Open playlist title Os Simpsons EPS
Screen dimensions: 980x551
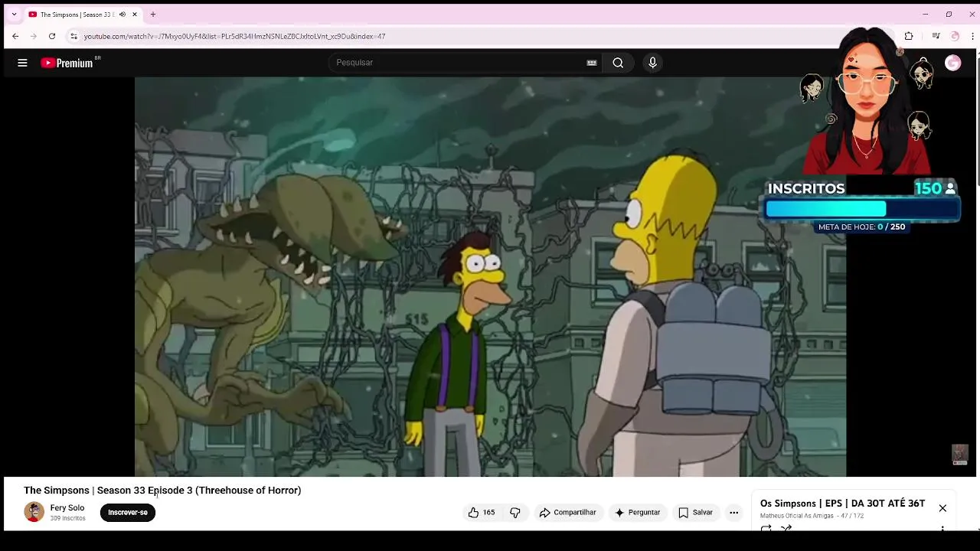coord(842,504)
